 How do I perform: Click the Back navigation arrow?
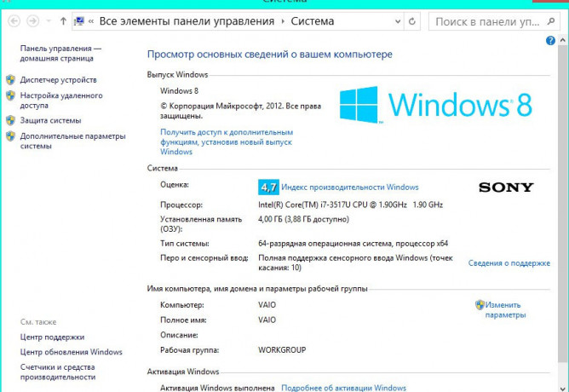click(14, 21)
